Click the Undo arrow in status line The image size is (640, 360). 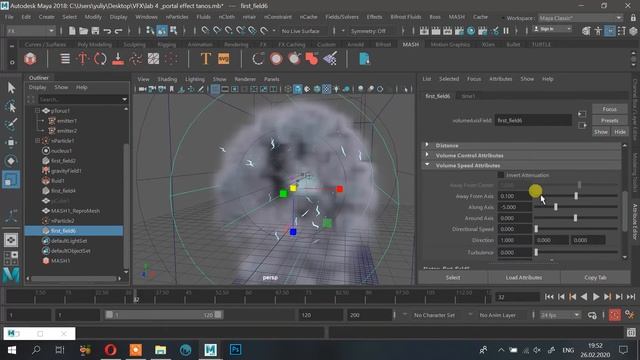coord(107,31)
